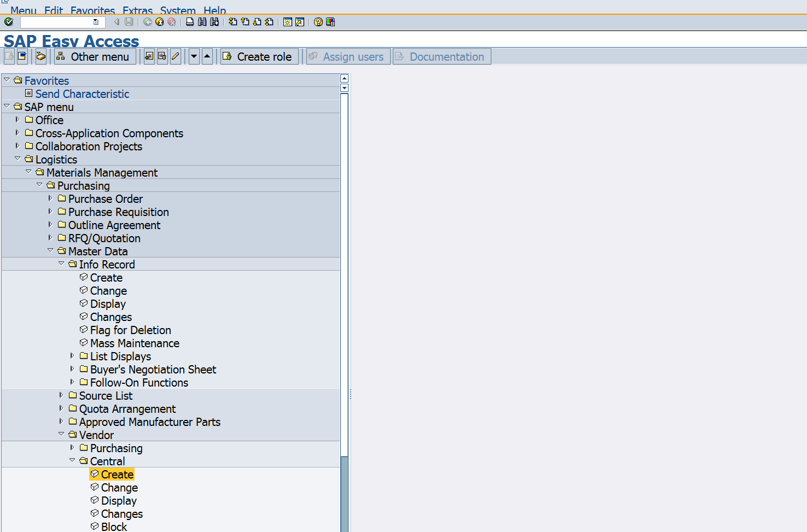Click the tree scrollbar up arrow
Image resolution: width=807 pixels, height=532 pixels.
pos(344,79)
